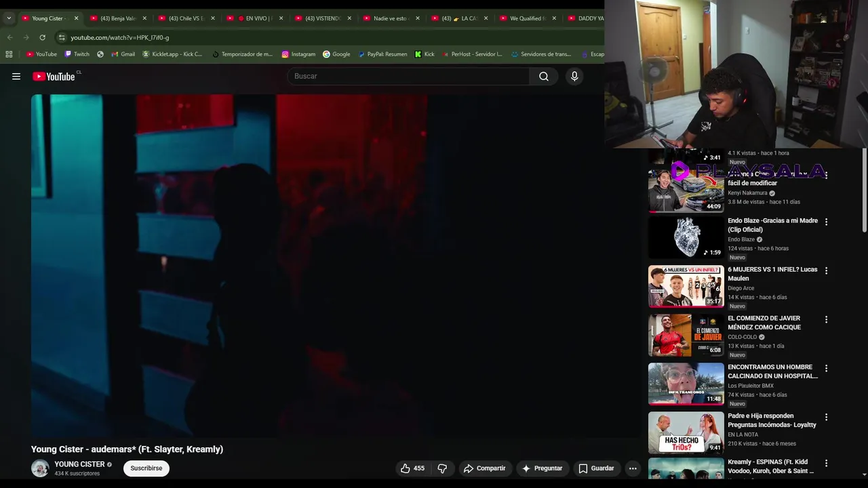Open Endo Blaze Gracias a mi Madre thumbnail
Screen dimensions: 868x488
686,238
